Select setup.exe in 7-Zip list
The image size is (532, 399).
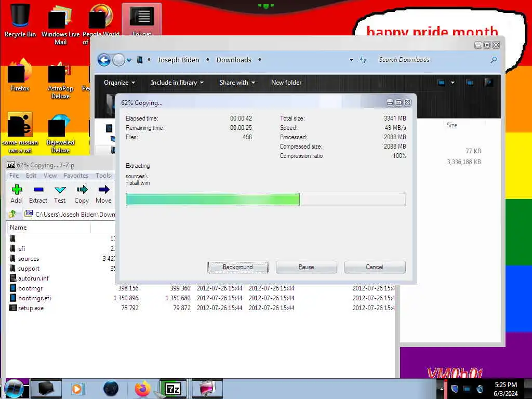[31, 308]
